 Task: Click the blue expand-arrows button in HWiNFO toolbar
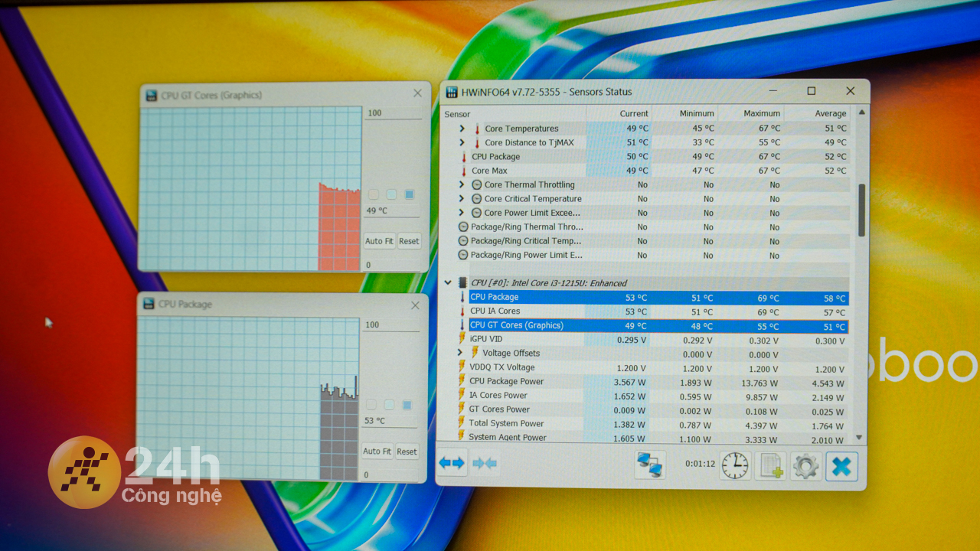[451, 463]
